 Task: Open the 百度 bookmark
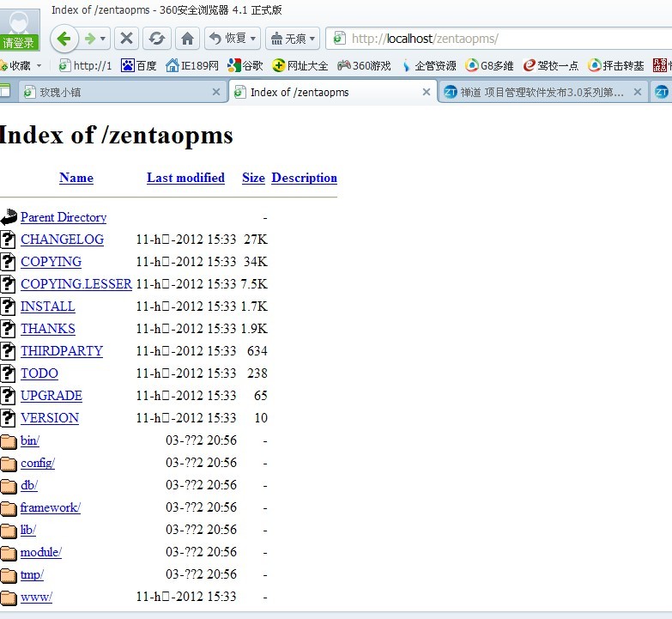(x=139, y=65)
